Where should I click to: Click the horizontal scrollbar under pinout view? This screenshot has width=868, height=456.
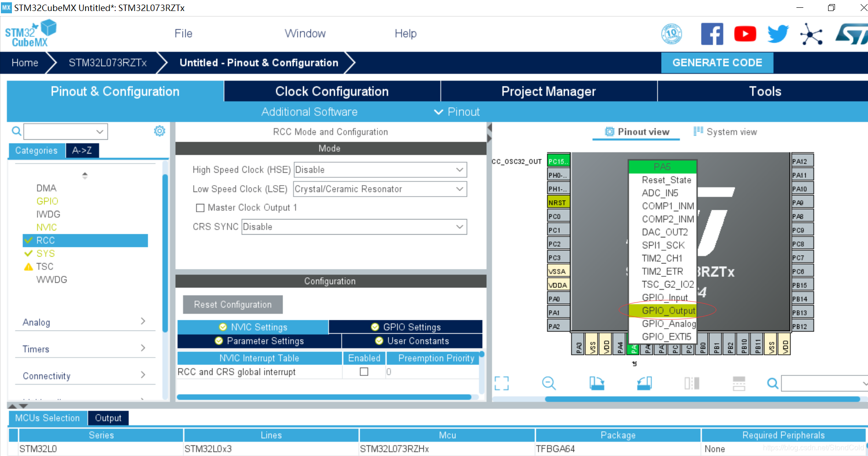point(702,399)
